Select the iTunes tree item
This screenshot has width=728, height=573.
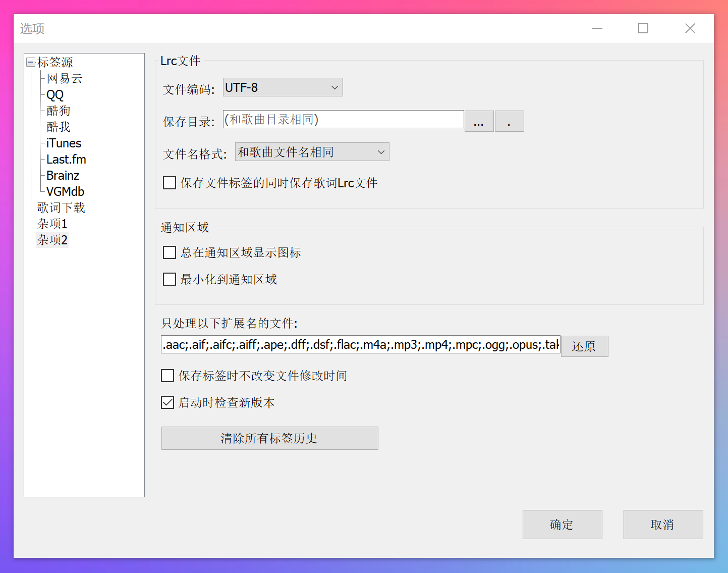tap(64, 143)
